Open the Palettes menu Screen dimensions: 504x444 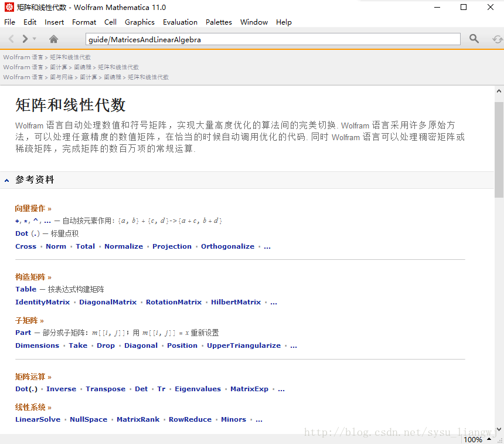pyautogui.click(x=219, y=22)
